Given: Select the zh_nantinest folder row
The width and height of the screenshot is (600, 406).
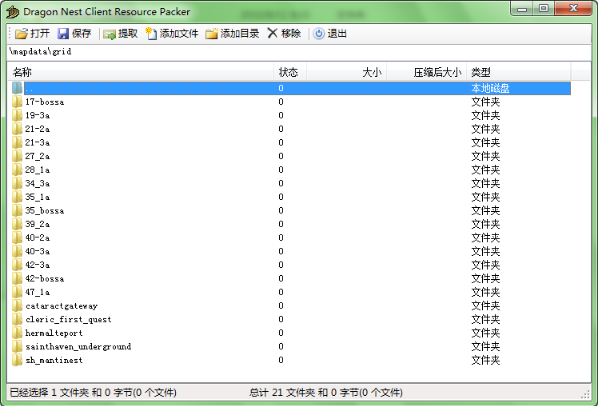Looking at the screenshot, I should tap(291, 360).
